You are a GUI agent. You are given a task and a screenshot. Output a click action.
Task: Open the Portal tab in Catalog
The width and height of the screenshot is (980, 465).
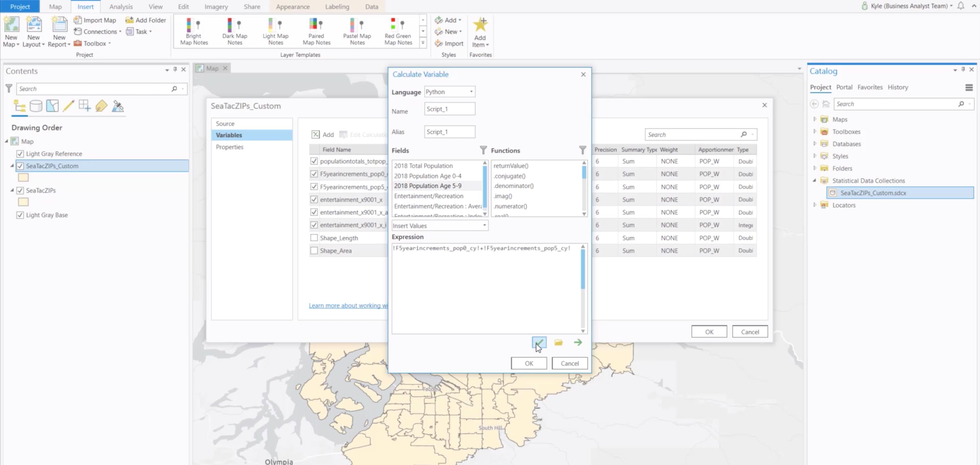click(844, 87)
